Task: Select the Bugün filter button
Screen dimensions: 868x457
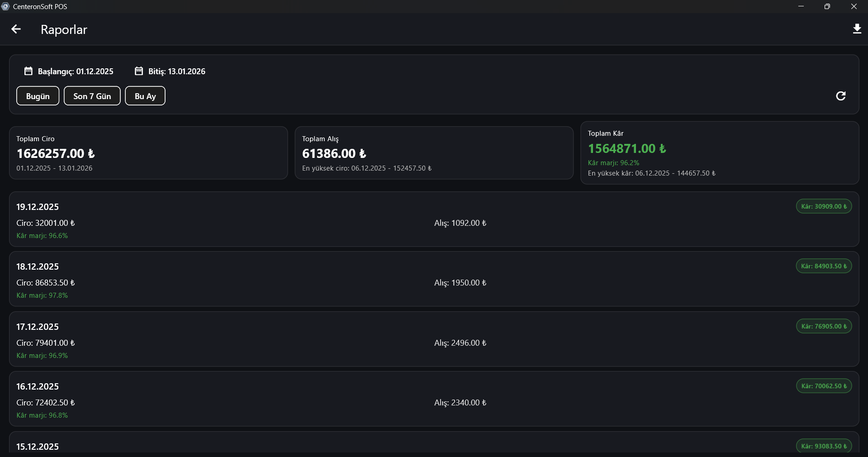Action: click(38, 96)
